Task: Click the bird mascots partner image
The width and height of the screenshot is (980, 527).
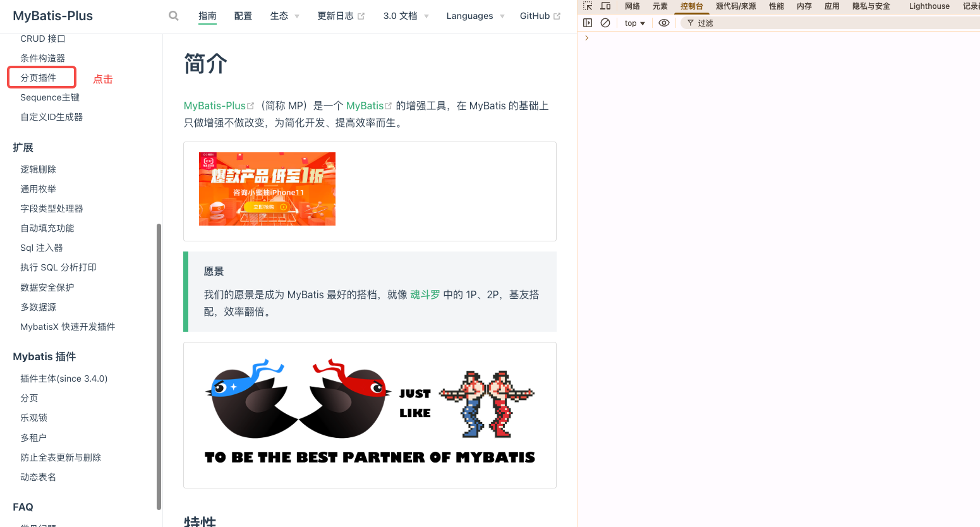Action: click(370, 412)
